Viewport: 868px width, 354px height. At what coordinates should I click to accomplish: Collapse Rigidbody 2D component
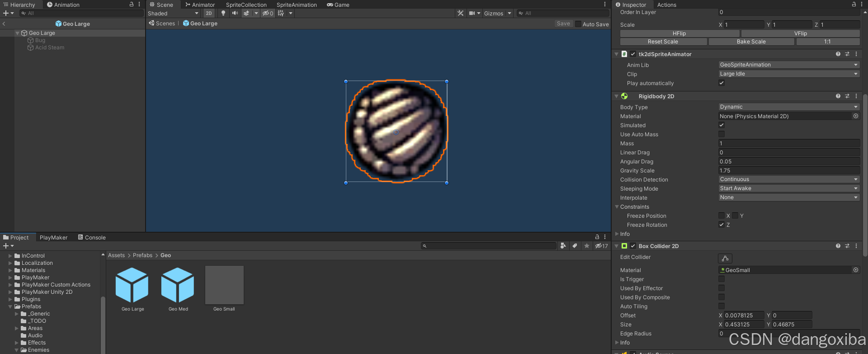616,96
